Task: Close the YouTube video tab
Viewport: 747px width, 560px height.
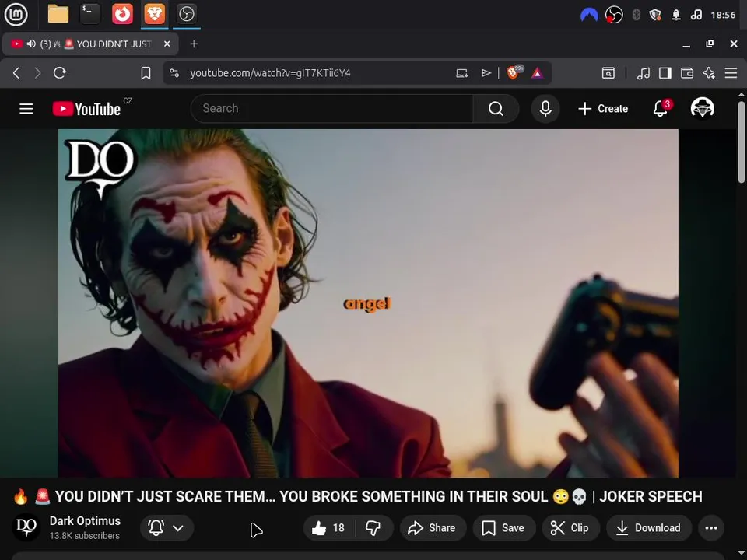Action: coord(167,44)
